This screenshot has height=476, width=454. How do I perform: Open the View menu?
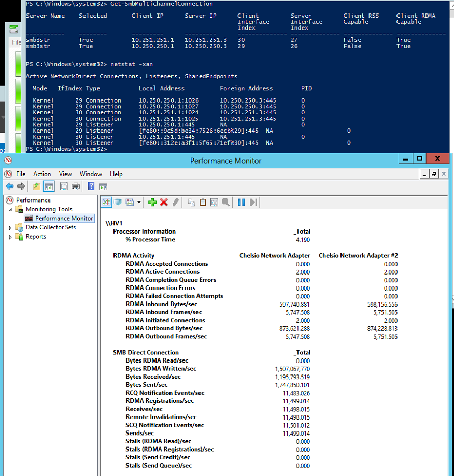[x=65, y=174]
